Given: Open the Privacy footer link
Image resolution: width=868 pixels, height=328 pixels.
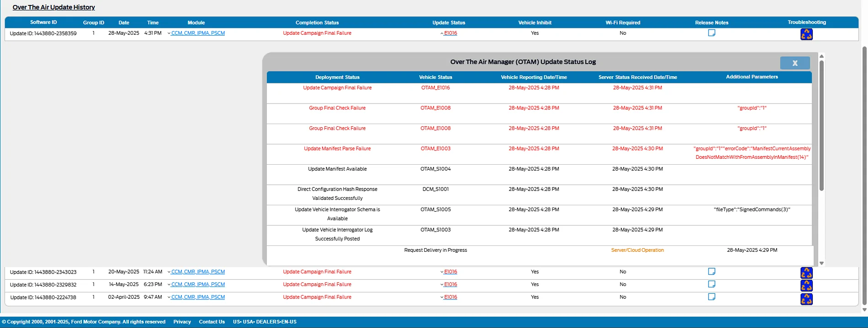Looking at the screenshot, I should (x=182, y=322).
